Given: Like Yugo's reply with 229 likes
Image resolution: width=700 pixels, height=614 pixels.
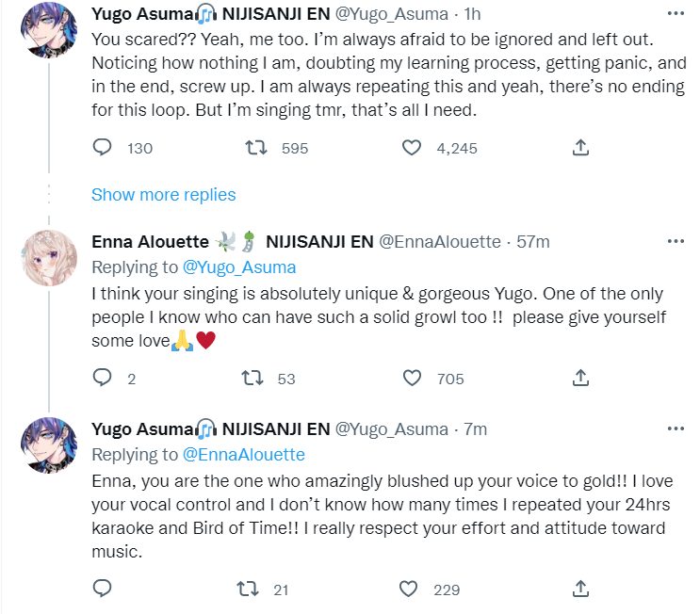Looking at the screenshot, I should (408, 590).
